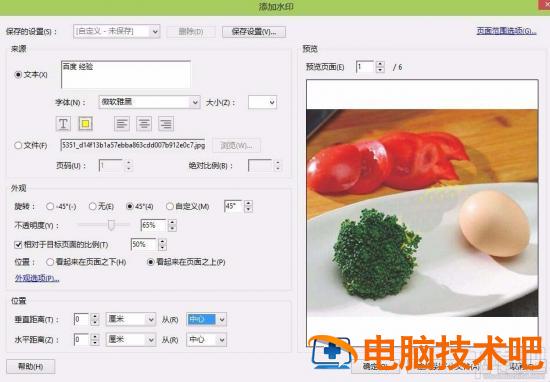Open the highlighted vertical 从(R) 中心 dropdown

(x=207, y=319)
